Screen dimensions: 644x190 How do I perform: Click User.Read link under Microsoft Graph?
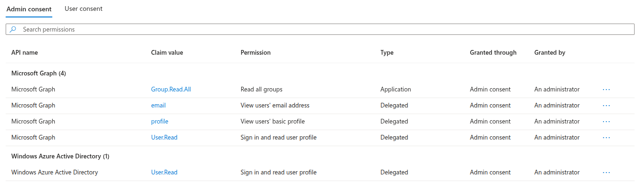pos(164,138)
